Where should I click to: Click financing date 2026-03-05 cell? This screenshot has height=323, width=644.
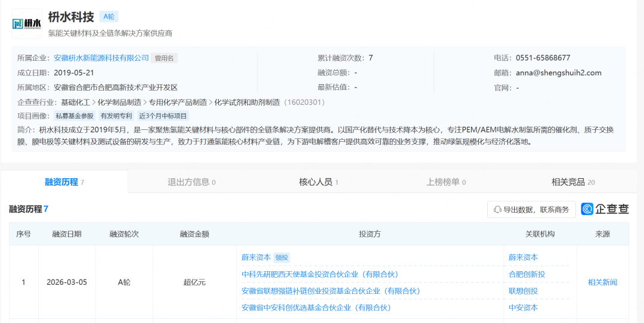pos(67,282)
